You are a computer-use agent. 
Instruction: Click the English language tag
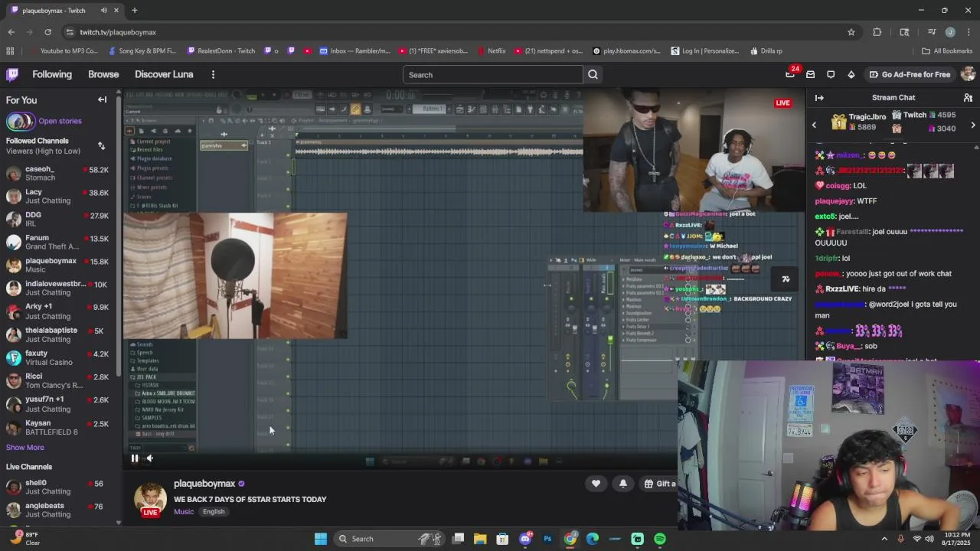click(x=214, y=511)
